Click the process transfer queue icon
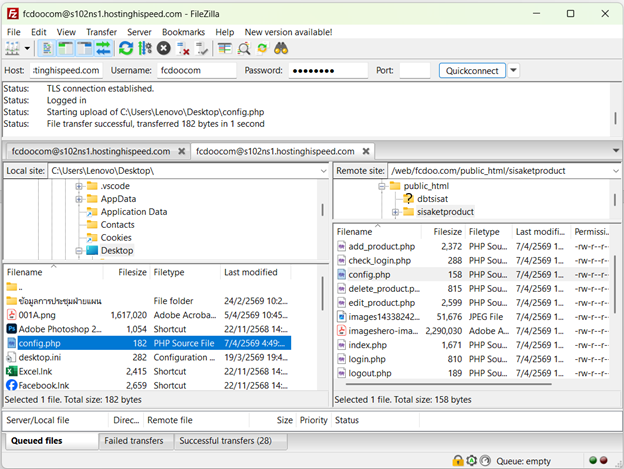 145,48
